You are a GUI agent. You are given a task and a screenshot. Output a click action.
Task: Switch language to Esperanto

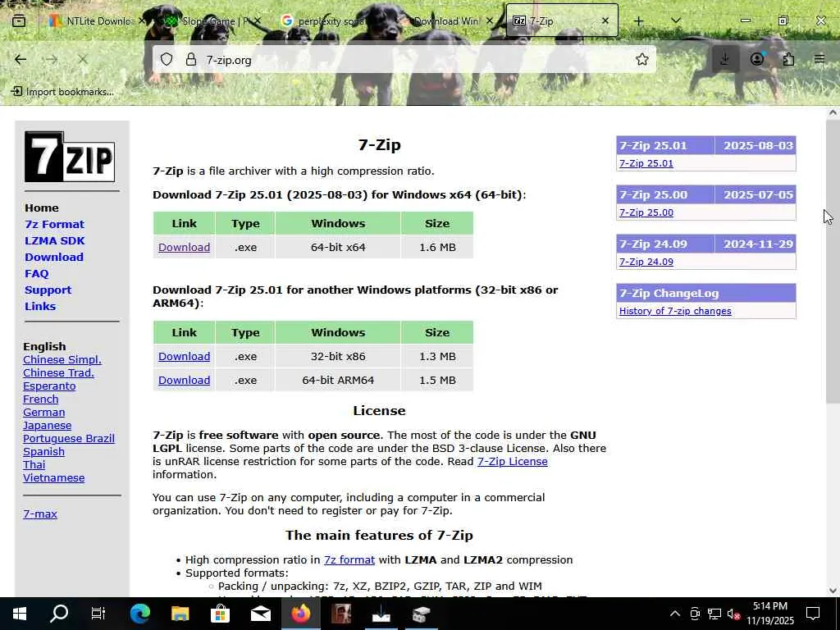(49, 386)
